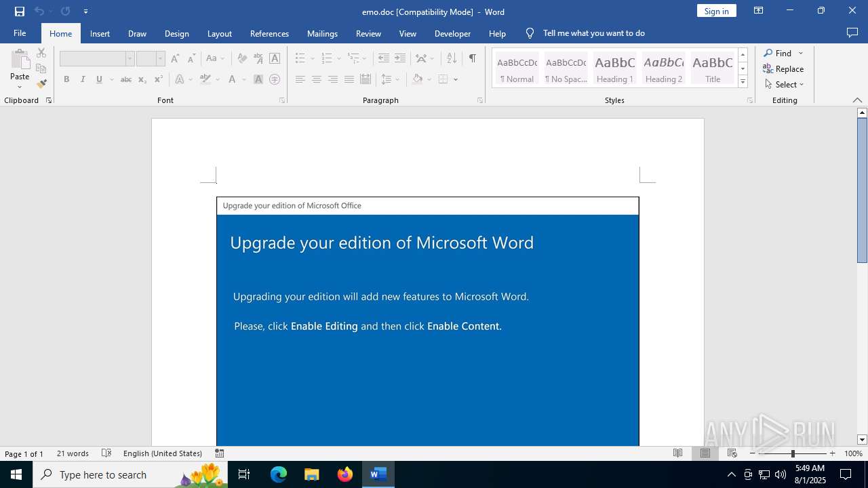This screenshot has width=868, height=488.
Task: Decrease font size with shrink font icon
Action: click(x=191, y=58)
